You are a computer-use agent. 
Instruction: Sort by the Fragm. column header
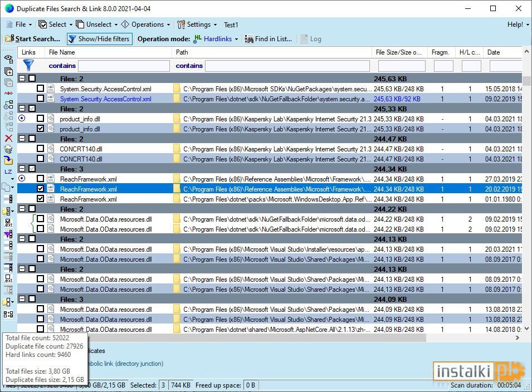pyautogui.click(x=441, y=52)
